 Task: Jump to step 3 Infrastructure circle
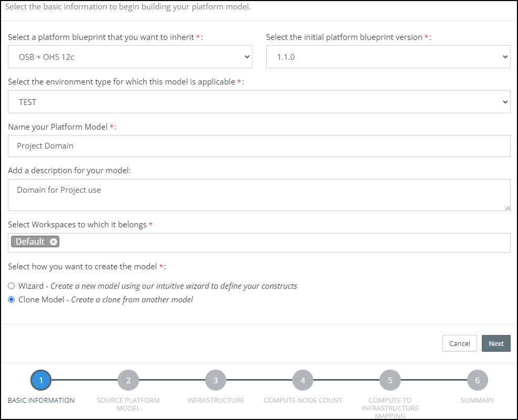coord(215,380)
